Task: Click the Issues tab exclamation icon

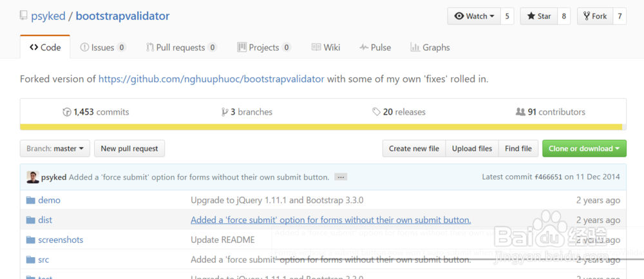Action: pos(84,47)
